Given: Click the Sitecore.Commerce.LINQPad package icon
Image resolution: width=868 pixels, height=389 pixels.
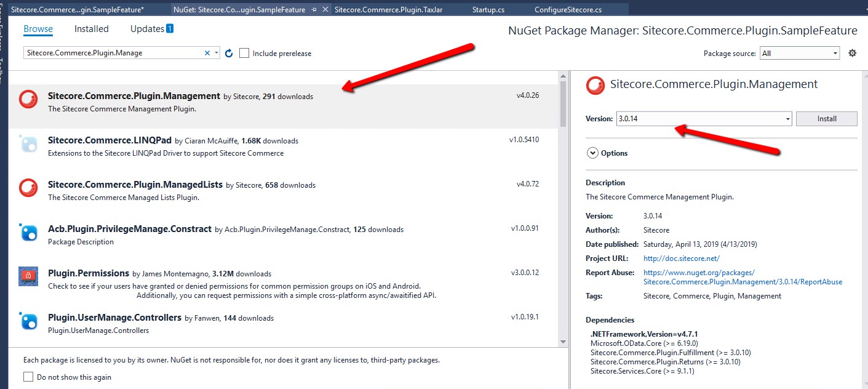Looking at the screenshot, I should pos(28,143).
